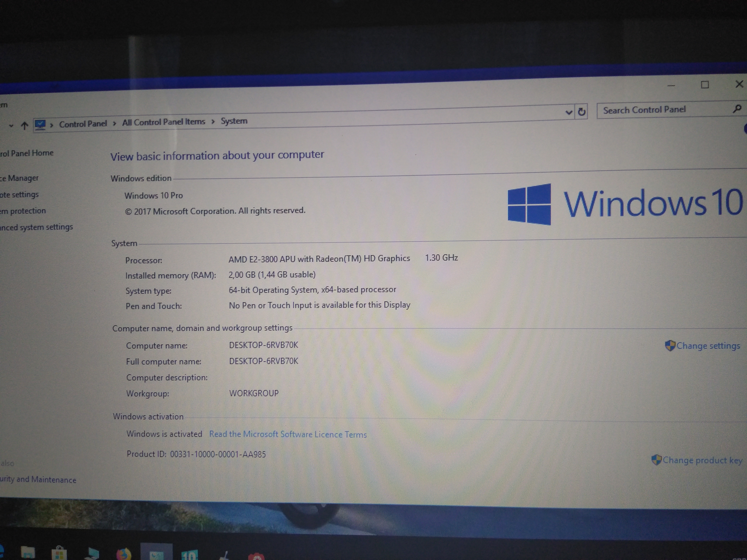Open Device Manager link
The height and width of the screenshot is (560, 747).
[19, 178]
